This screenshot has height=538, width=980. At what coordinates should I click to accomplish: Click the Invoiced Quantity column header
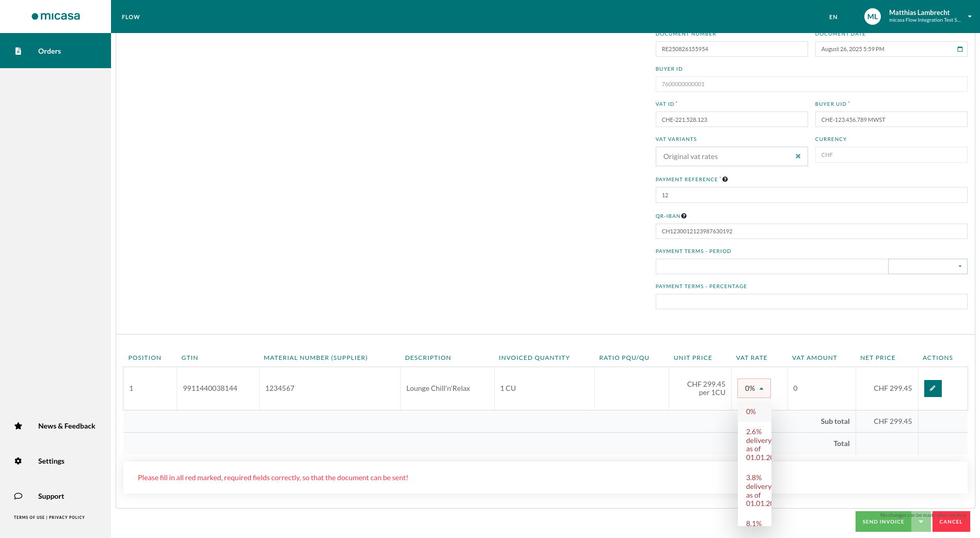click(x=534, y=358)
